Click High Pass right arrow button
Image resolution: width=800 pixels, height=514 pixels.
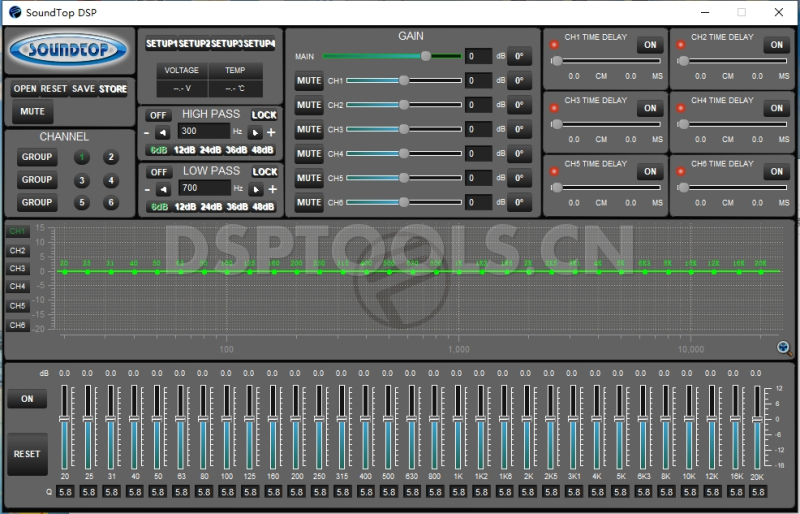255,133
